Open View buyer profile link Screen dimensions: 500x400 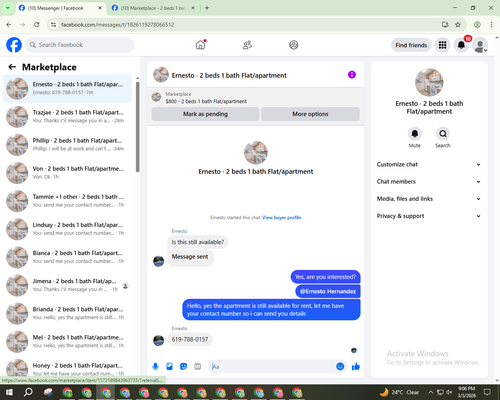282,218
